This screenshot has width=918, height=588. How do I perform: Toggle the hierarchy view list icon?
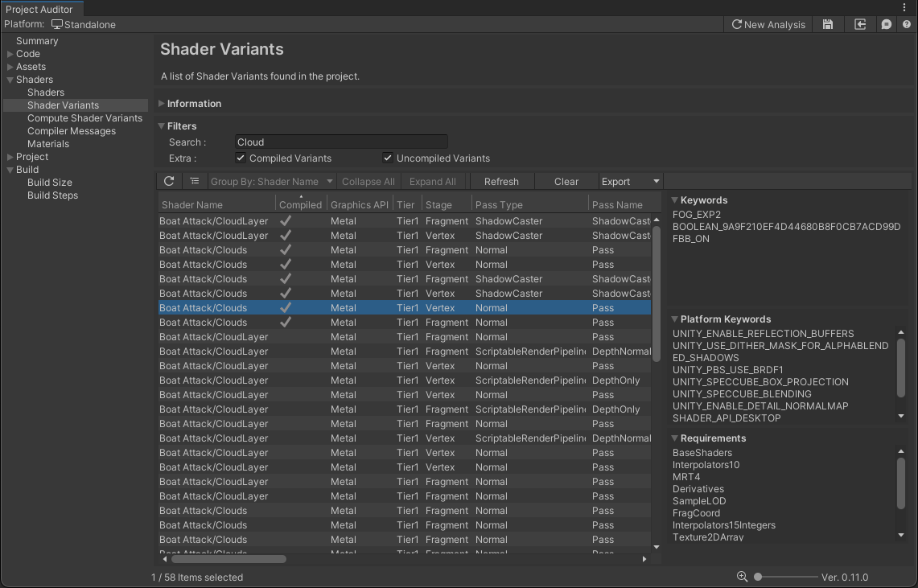pyautogui.click(x=194, y=182)
